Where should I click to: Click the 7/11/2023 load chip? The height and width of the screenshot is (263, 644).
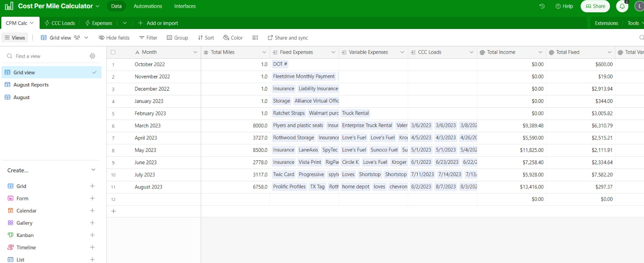click(422, 174)
